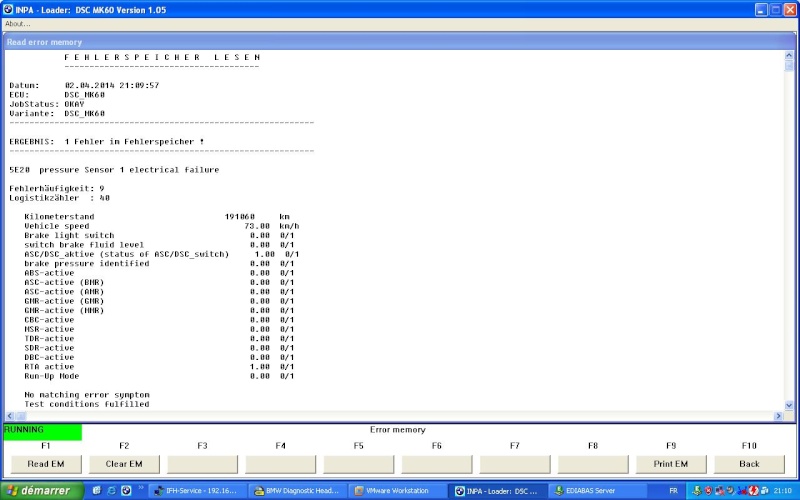Click the Back button
Screen dimensions: 800x500
tap(749, 464)
